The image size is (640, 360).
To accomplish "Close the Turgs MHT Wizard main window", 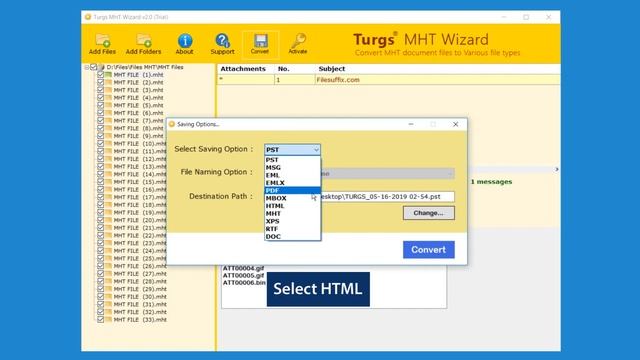I will point(549,17).
